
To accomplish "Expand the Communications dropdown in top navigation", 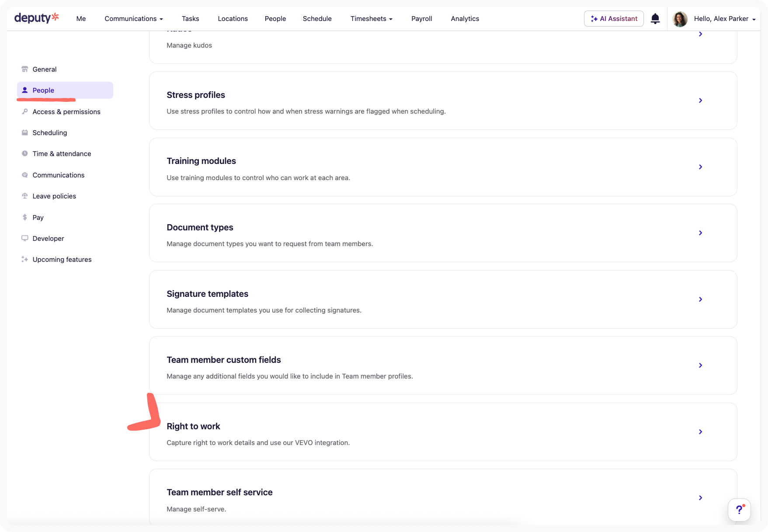I will click(134, 18).
